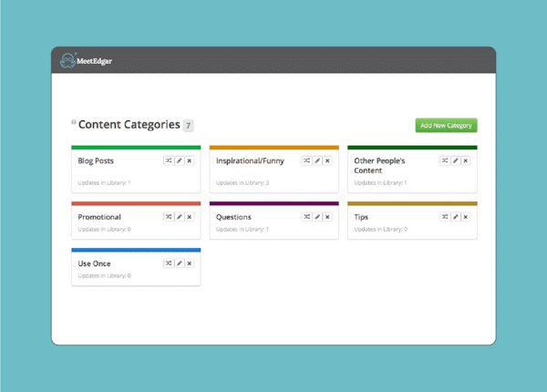This screenshot has width=547, height=392.
Task: Click the purple color bar on Questions
Action: [274, 203]
